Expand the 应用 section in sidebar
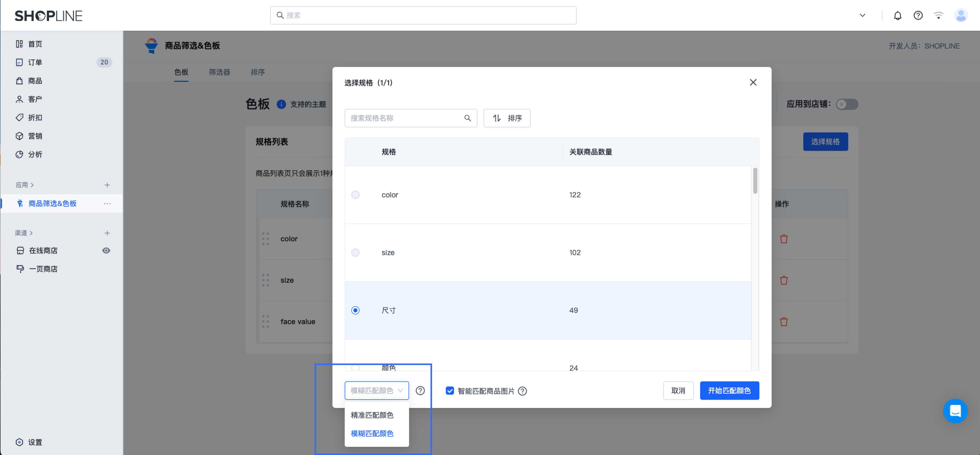The width and height of the screenshot is (980, 455). point(24,185)
